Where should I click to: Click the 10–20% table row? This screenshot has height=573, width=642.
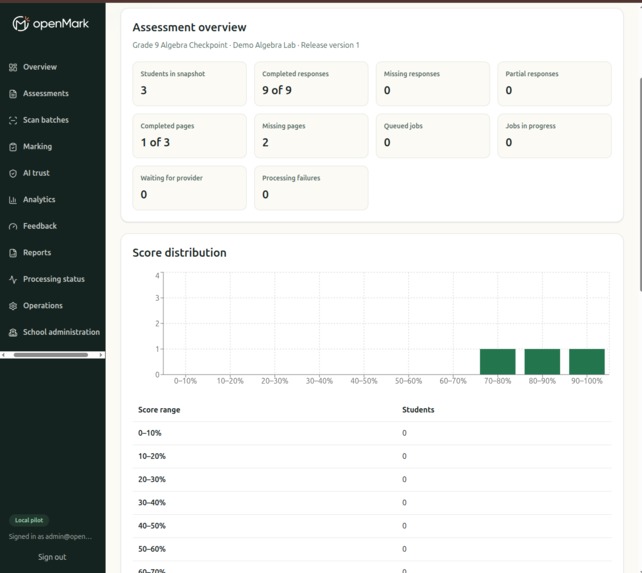(372, 456)
